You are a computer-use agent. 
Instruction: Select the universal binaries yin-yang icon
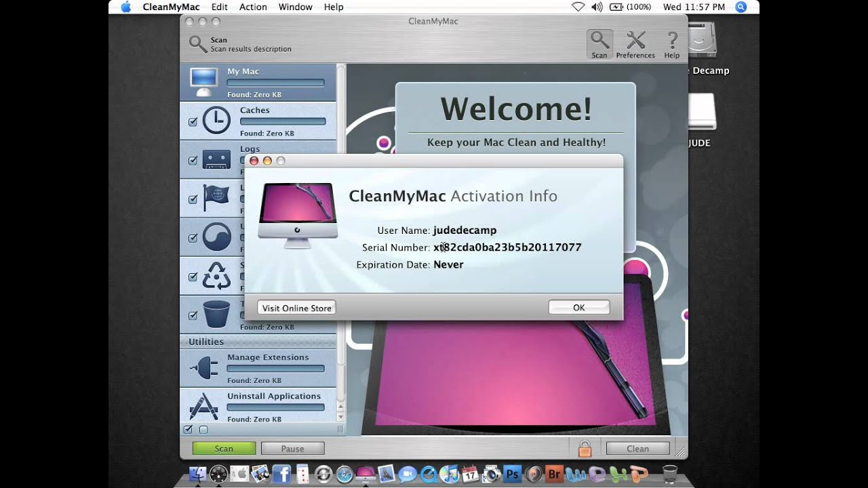tap(217, 237)
